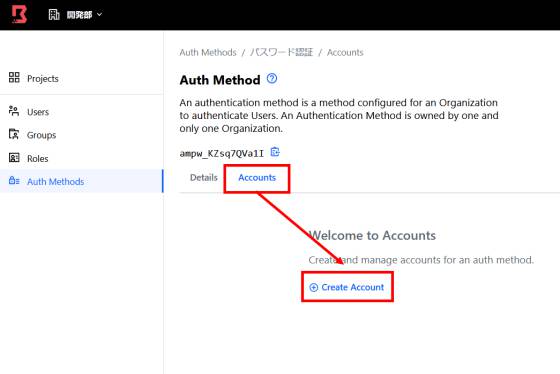Click the Boundary logo in the header
560x374 pixels.
[x=19, y=14]
